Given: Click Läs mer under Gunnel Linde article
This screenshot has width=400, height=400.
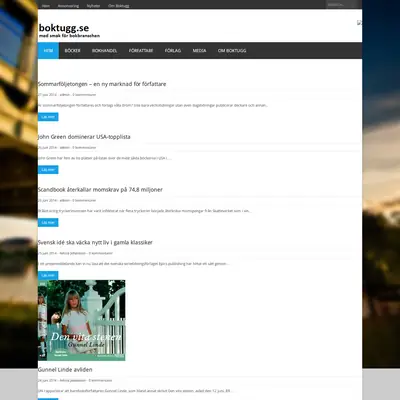Looking at the screenshot, I should tap(48, 399).
